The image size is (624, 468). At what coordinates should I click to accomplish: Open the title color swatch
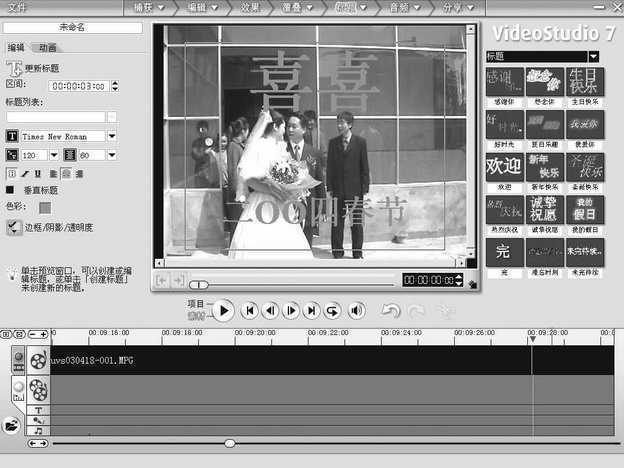45,208
